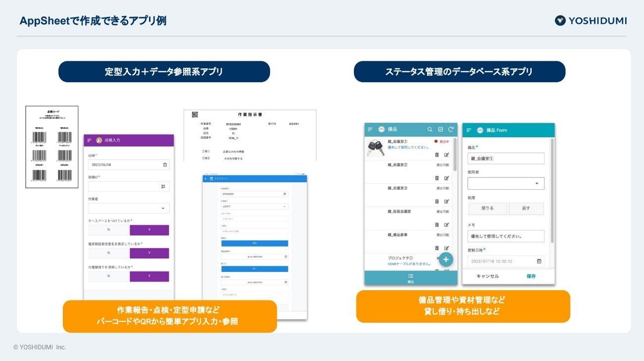Click the メモ field with 優先して使用してください。
644x361 pixels.
click(x=506, y=236)
